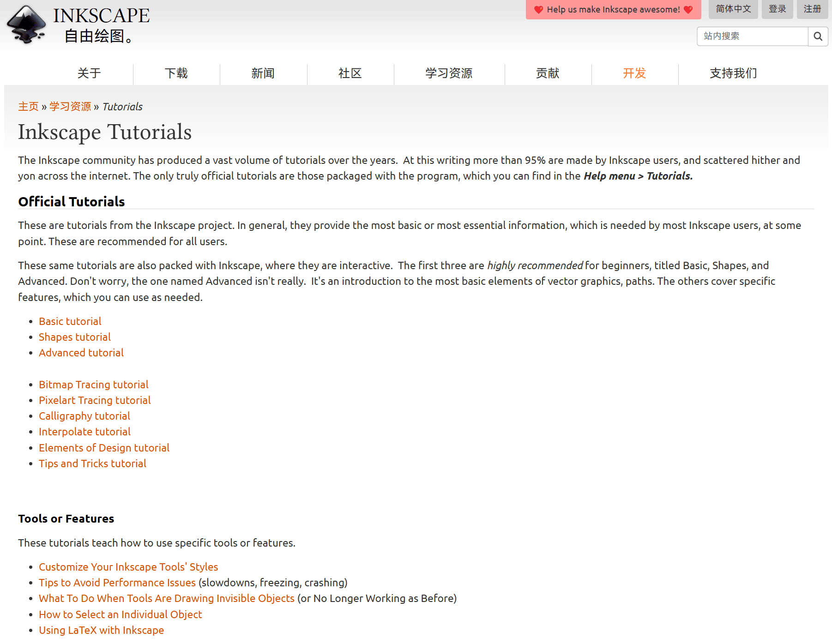Focus the 站内搜索 search field

click(752, 36)
